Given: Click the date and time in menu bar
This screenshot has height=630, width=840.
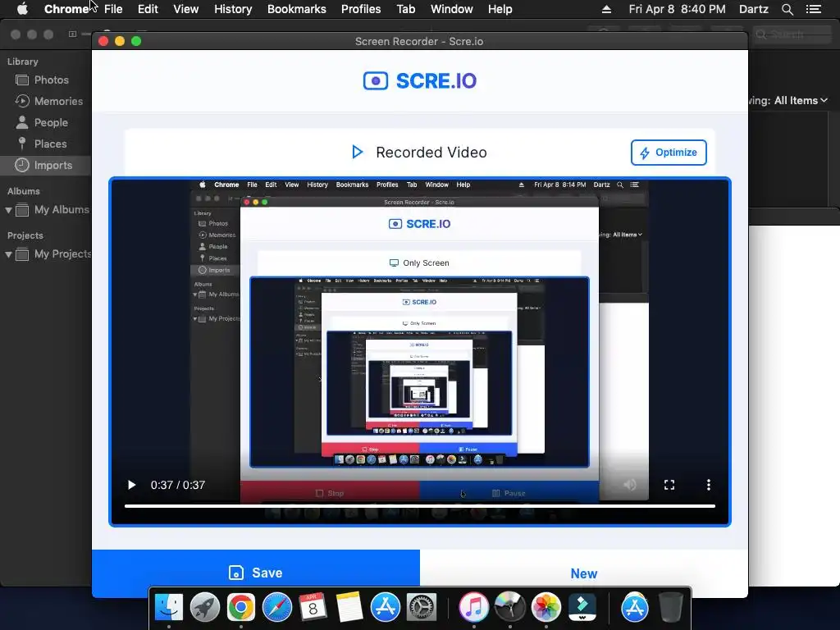Looking at the screenshot, I should 677,9.
